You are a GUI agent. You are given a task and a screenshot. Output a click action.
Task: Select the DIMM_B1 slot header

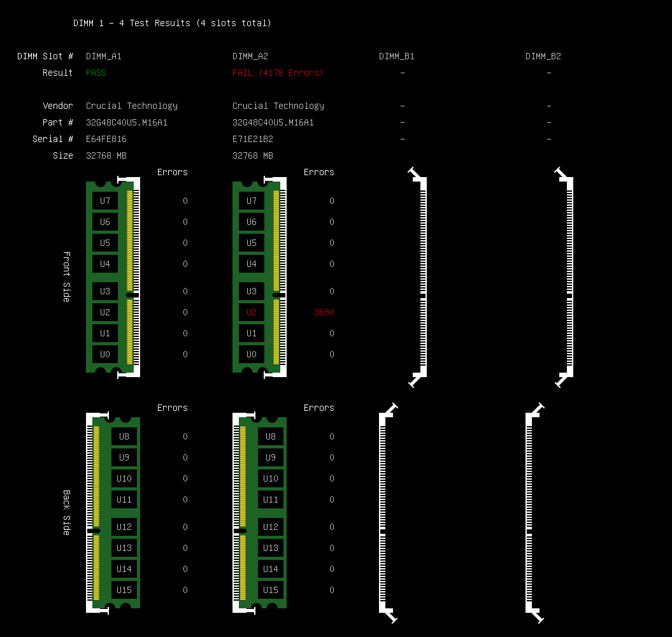pos(397,56)
